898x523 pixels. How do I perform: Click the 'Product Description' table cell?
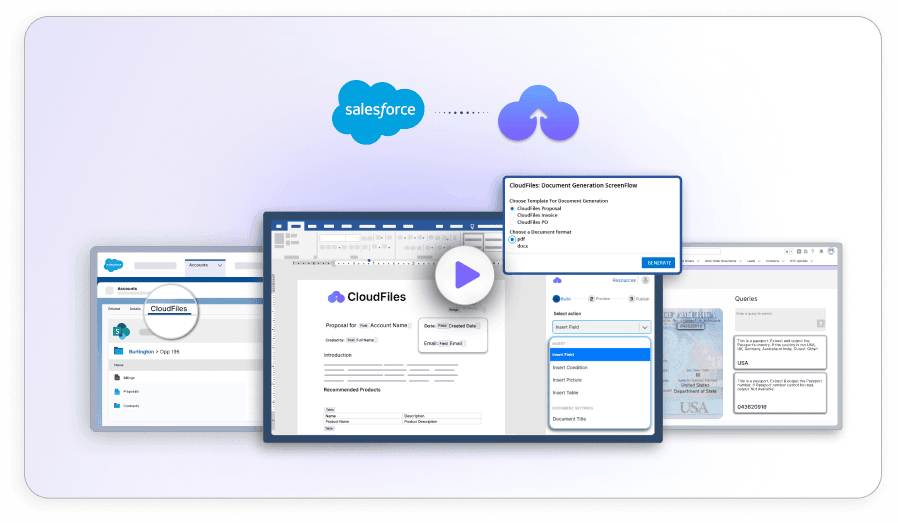tap(442, 422)
